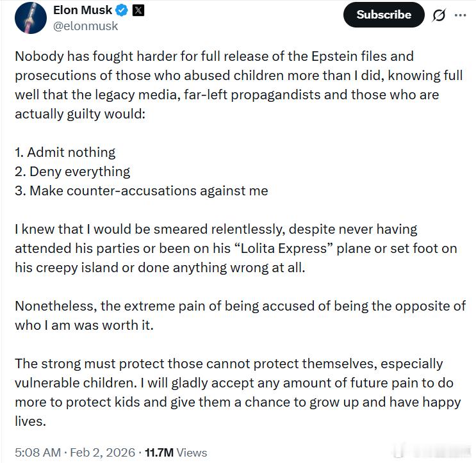Click the line '2. Deny everything'

[x=72, y=172]
